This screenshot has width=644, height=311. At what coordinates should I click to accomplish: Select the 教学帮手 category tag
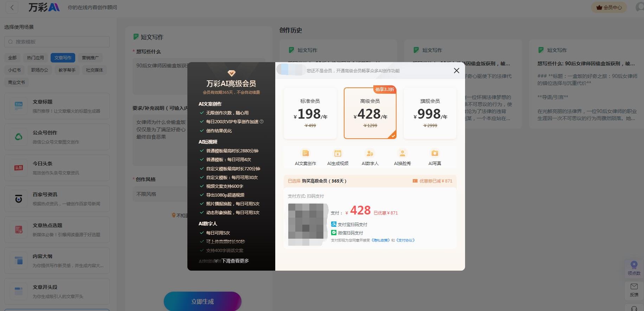67,70
